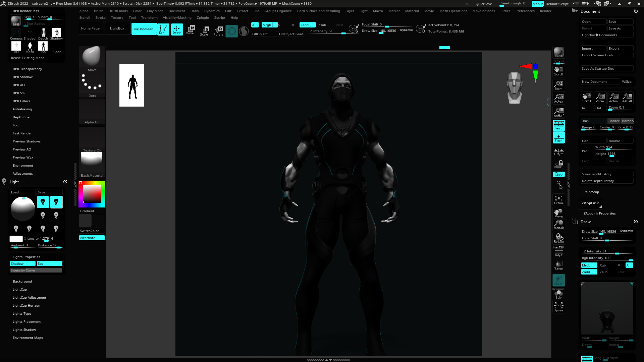Click the character silhouette thumbnail preview

coord(132,85)
